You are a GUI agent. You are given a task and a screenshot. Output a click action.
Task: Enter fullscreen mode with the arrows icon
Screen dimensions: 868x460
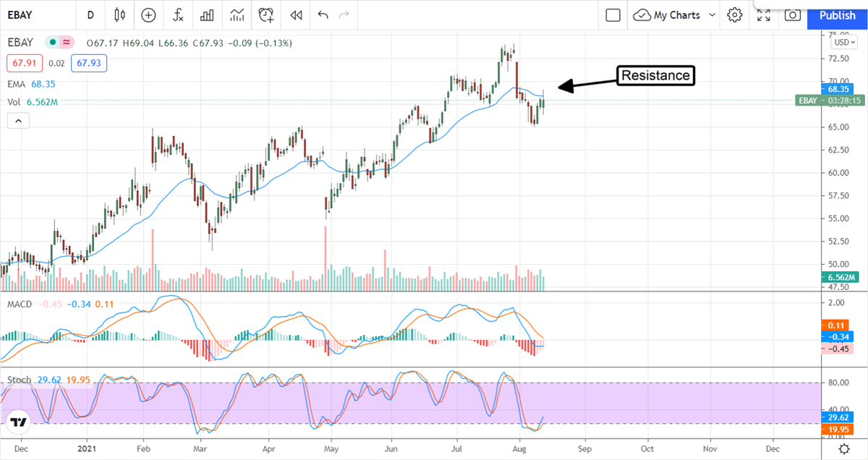pos(764,14)
